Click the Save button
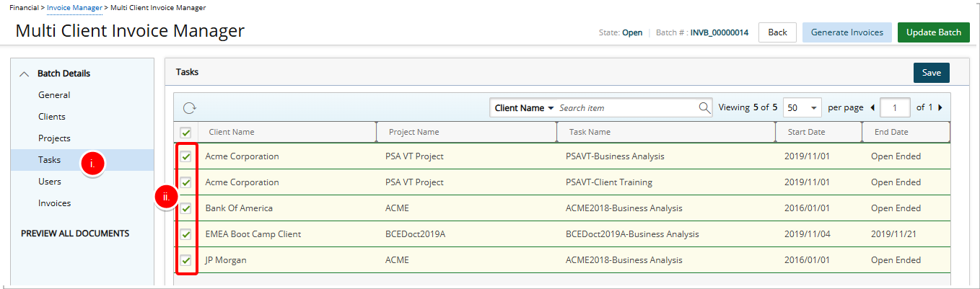The image size is (980, 289). pos(932,73)
